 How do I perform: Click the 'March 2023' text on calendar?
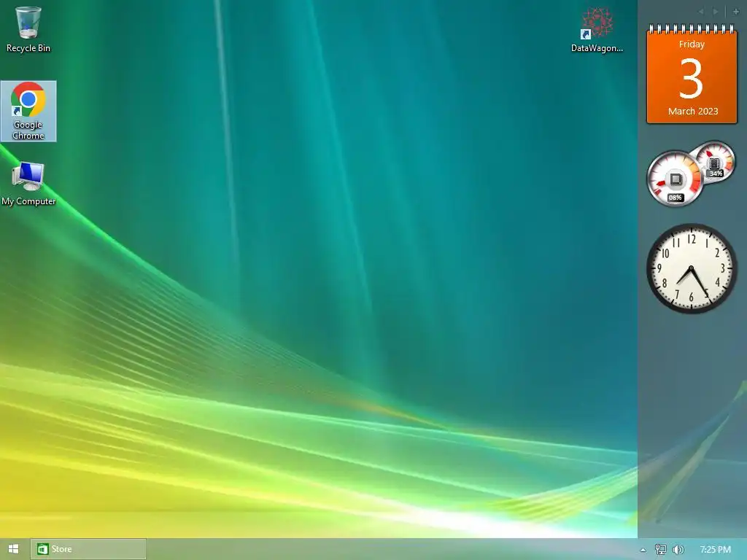point(693,111)
